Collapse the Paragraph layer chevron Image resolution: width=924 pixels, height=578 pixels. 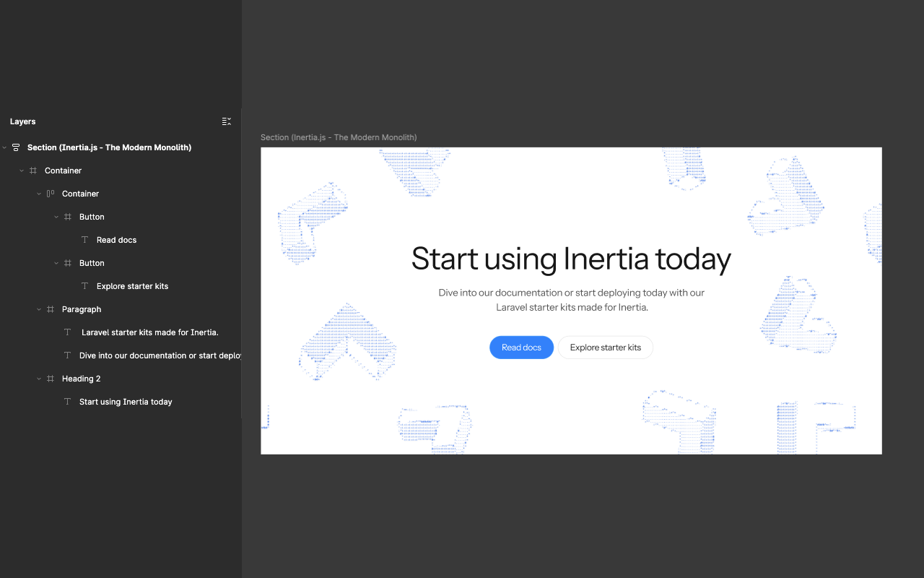tap(39, 309)
